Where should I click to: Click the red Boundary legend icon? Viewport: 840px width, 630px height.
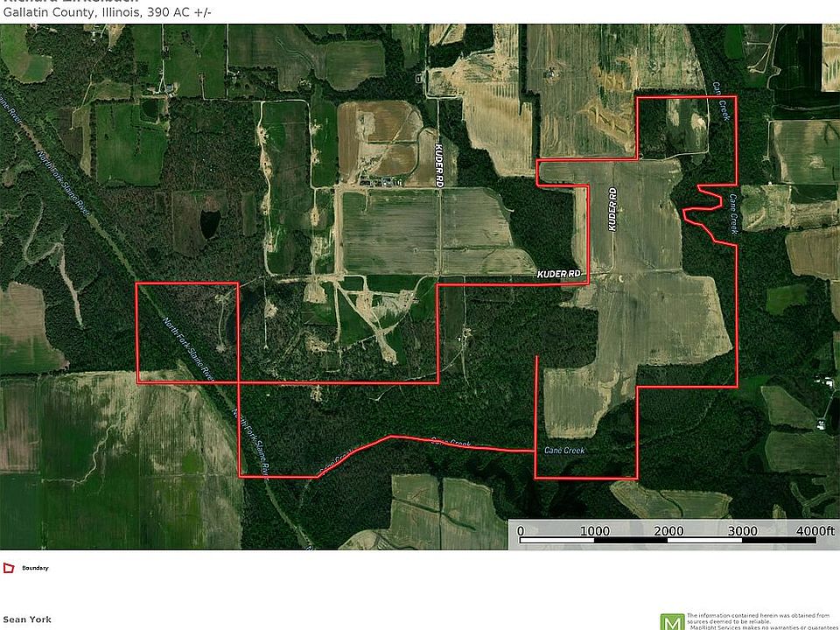[9, 568]
